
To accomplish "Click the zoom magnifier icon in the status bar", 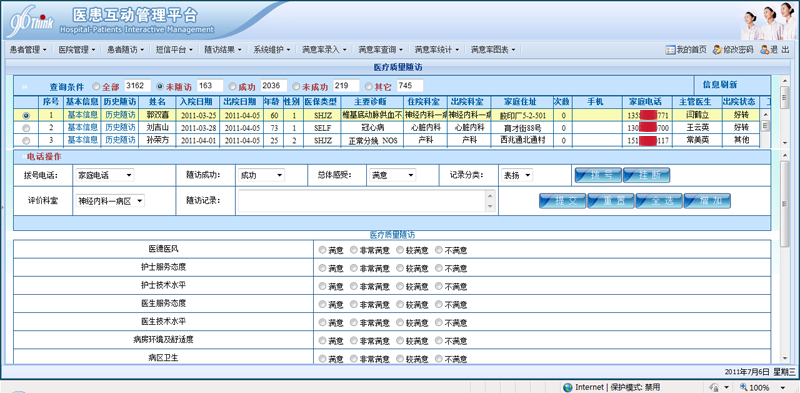I will [x=743, y=387].
